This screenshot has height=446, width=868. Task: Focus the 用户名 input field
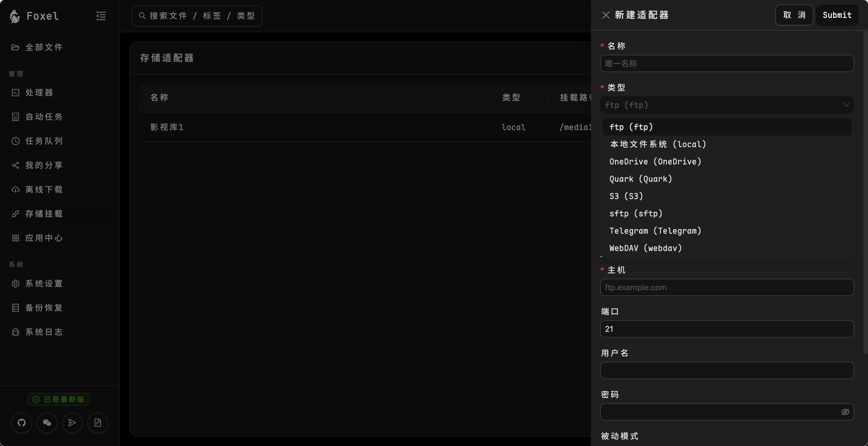[727, 370]
